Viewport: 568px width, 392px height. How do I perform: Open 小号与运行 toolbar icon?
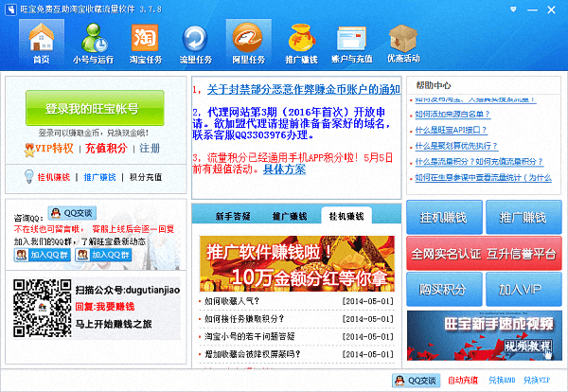coord(93,43)
